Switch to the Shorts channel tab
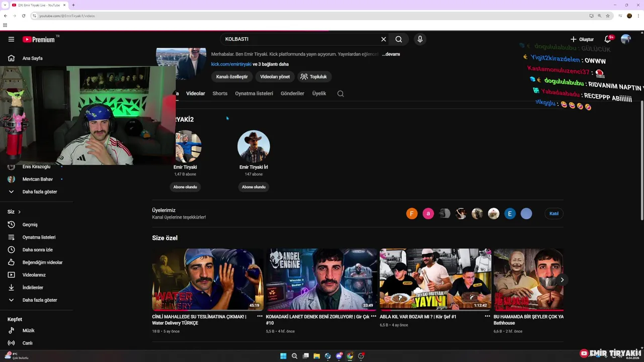The image size is (644, 362). 220,94
